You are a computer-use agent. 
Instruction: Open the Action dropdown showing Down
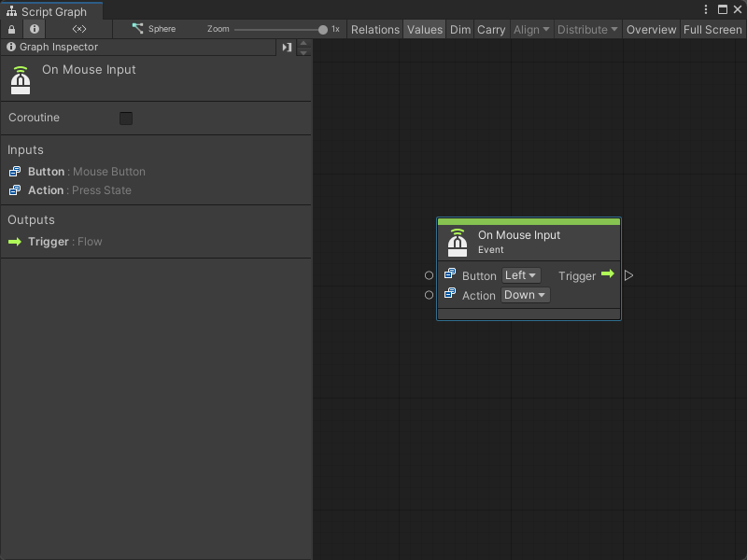coord(525,295)
